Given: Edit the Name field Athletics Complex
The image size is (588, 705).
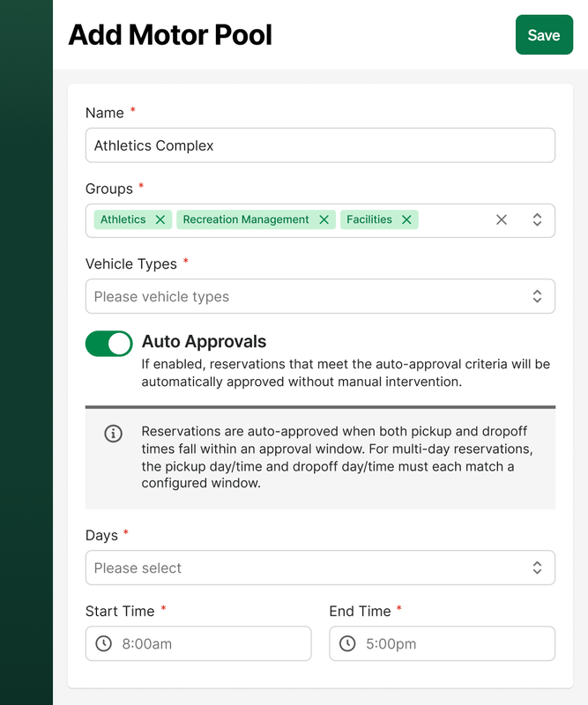Looking at the screenshot, I should (320, 145).
